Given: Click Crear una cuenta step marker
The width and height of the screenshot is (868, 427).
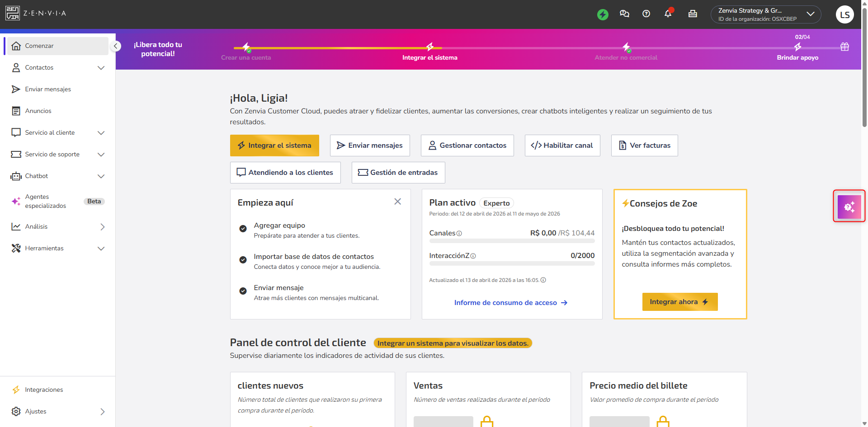Looking at the screenshot, I should coord(246,47).
